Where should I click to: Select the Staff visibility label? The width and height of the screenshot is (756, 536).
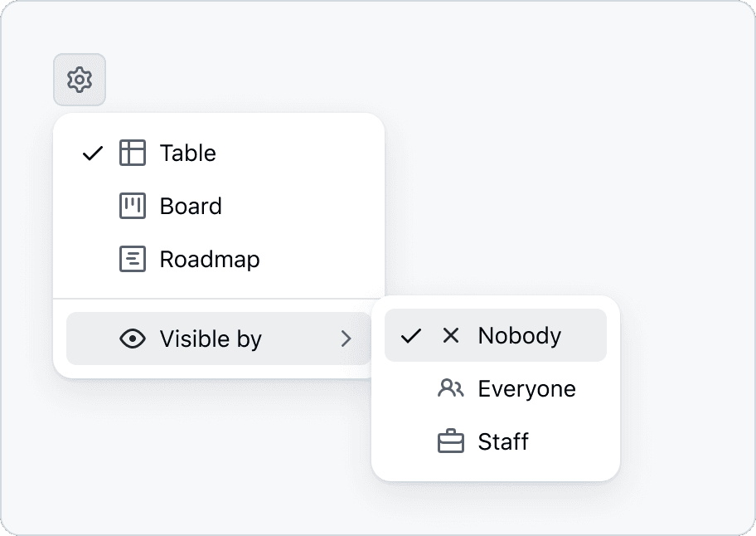(x=503, y=441)
